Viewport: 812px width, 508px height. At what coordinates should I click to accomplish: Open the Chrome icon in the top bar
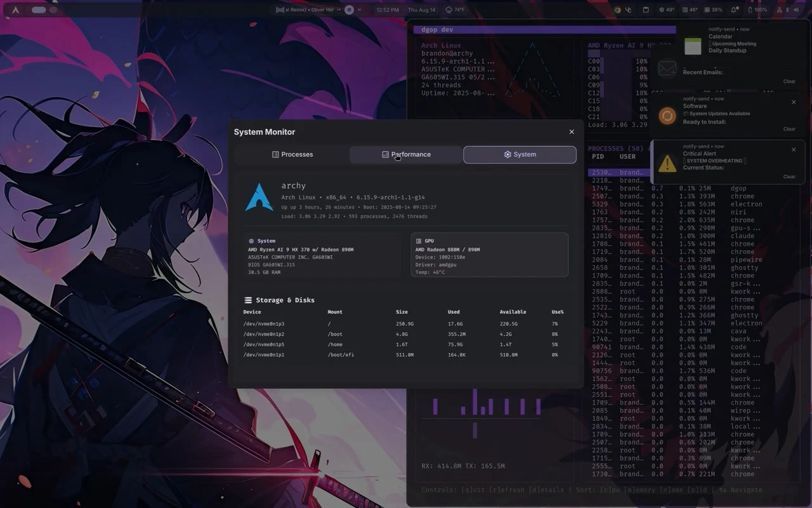click(x=617, y=10)
